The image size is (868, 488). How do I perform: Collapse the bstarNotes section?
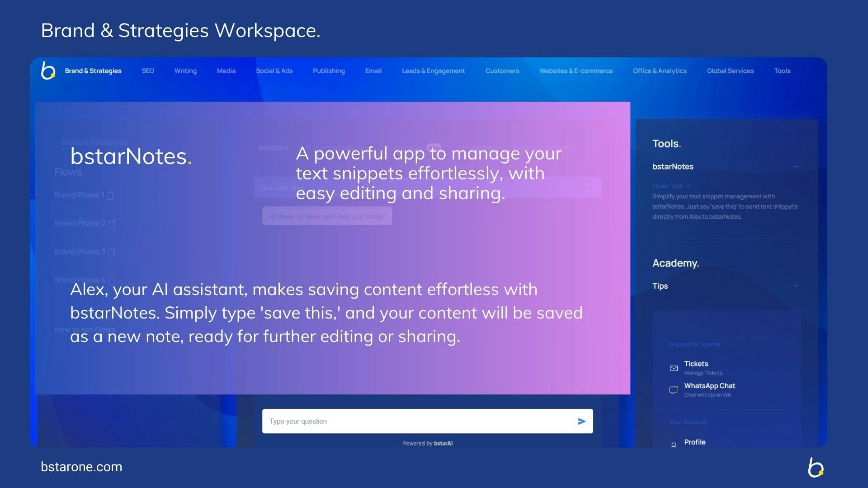coord(795,167)
